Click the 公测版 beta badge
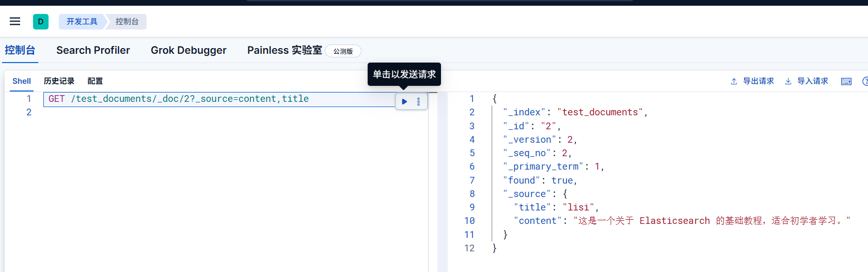The width and height of the screenshot is (868, 272). [343, 51]
